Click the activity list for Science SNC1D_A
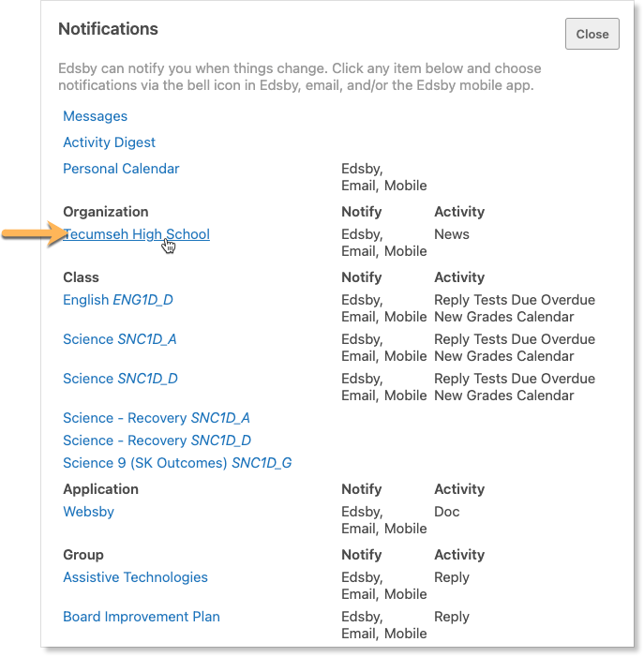644x657 pixels. (x=515, y=348)
